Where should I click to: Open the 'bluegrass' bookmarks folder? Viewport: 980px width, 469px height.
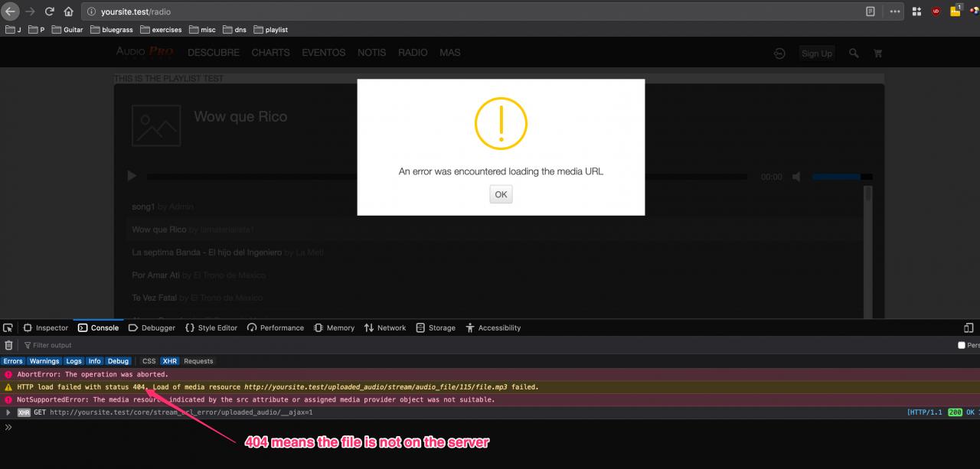[111, 30]
